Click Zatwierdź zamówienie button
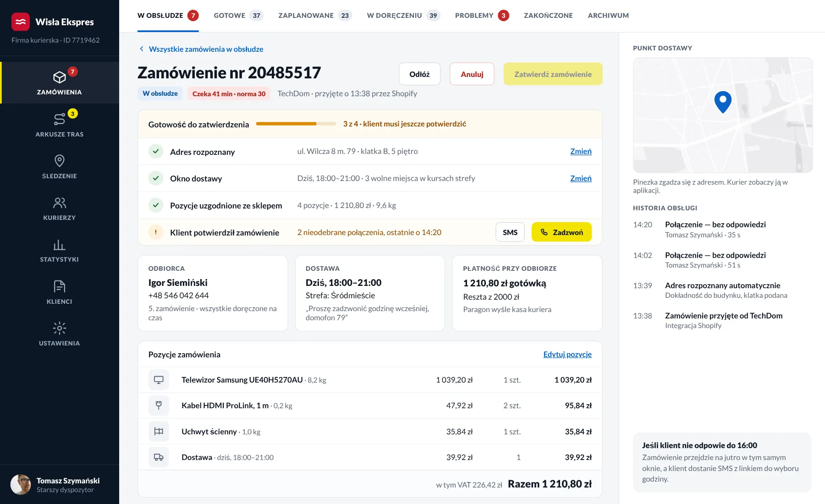825x504 pixels. tap(553, 74)
